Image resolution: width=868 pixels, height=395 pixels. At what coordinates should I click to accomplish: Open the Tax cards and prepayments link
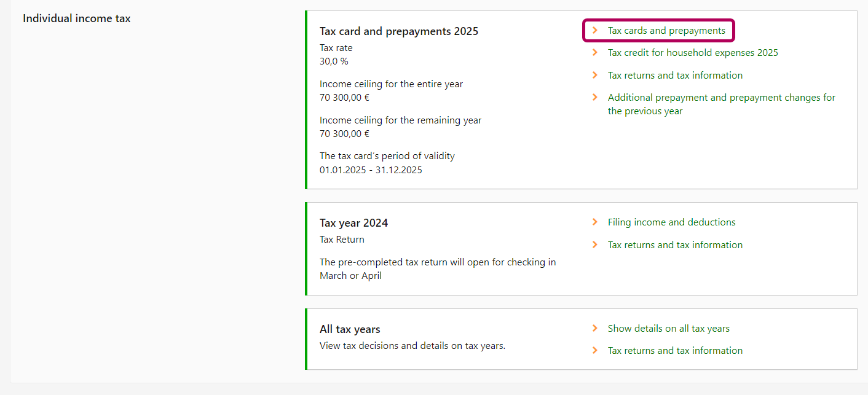pyautogui.click(x=666, y=31)
